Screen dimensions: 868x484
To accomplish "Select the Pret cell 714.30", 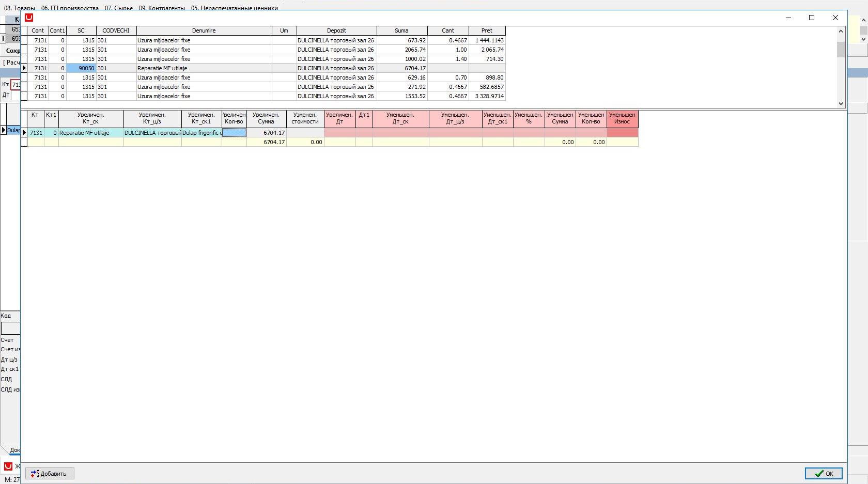I will (x=487, y=59).
